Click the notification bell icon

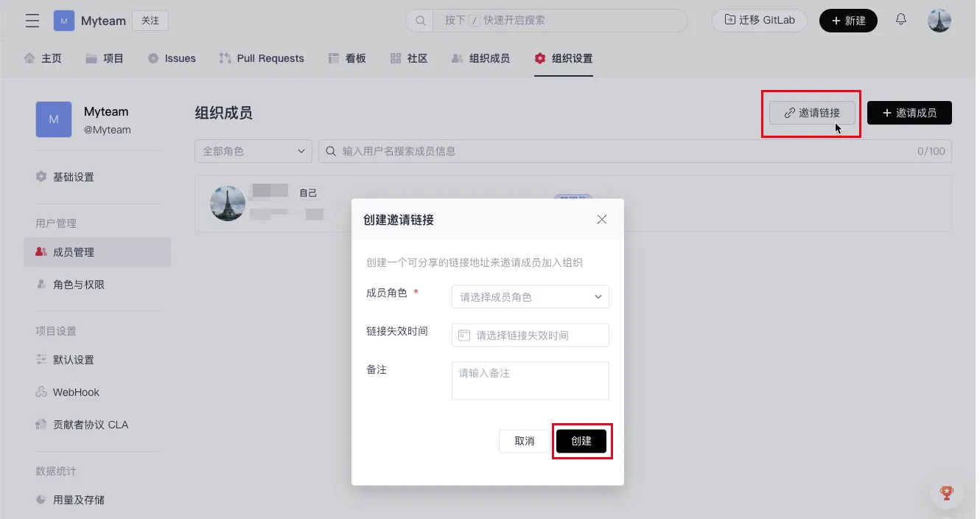900,20
